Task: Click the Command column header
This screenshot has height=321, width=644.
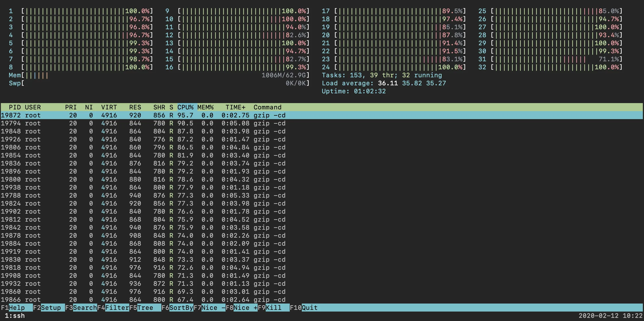Action: tap(267, 107)
